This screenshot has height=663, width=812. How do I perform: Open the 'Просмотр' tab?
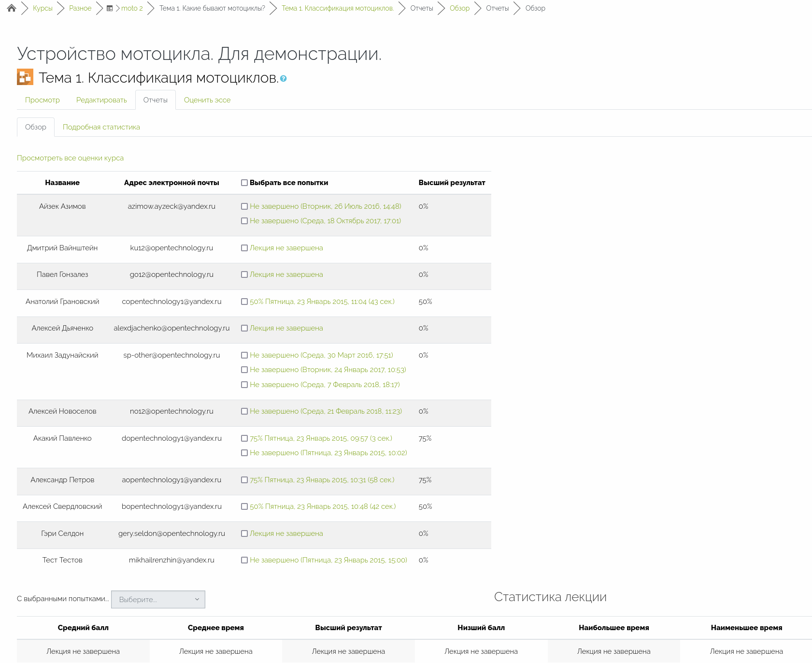[x=43, y=100]
